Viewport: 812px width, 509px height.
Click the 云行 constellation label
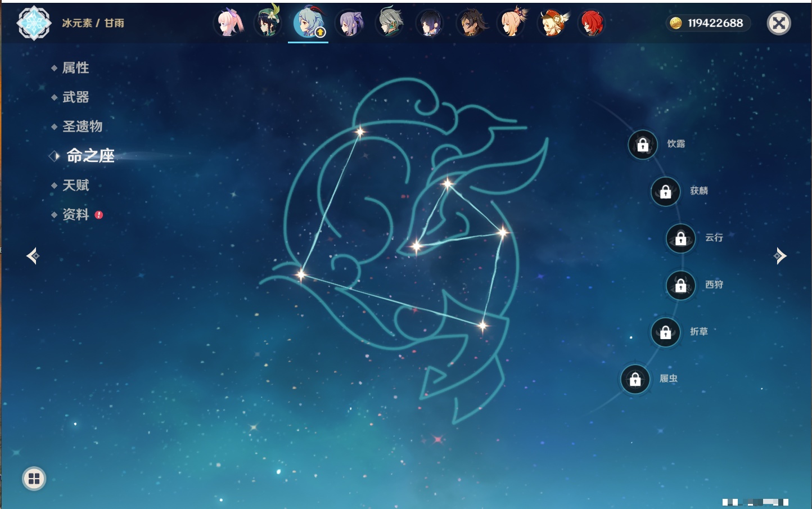click(714, 237)
